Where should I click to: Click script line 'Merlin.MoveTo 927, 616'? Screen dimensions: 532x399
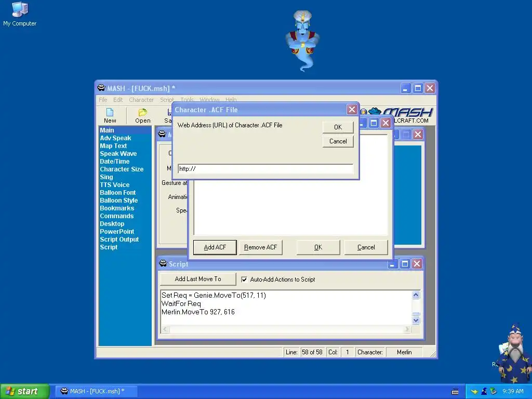[x=198, y=312]
